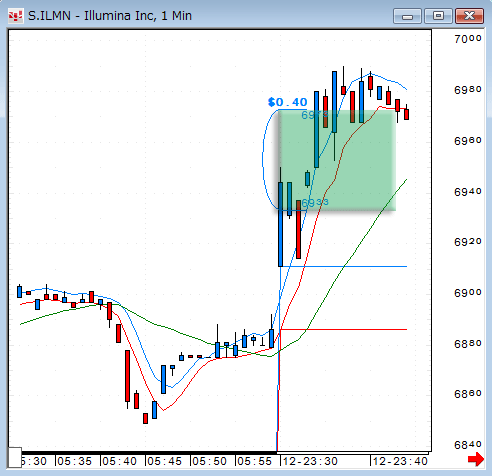Click the 6900 price axis label
Image resolution: width=492 pixels, height=476 pixels.
468,293
